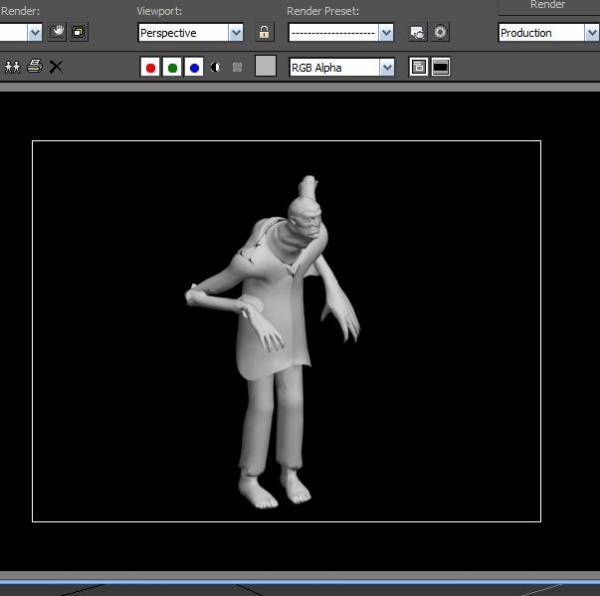
Task: Toggle the green channel display
Action: (172, 67)
